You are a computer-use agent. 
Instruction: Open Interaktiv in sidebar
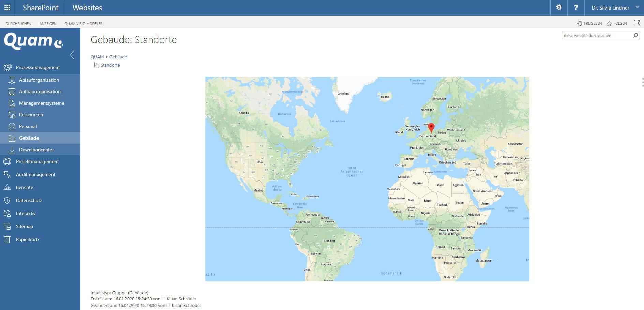pyautogui.click(x=26, y=213)
